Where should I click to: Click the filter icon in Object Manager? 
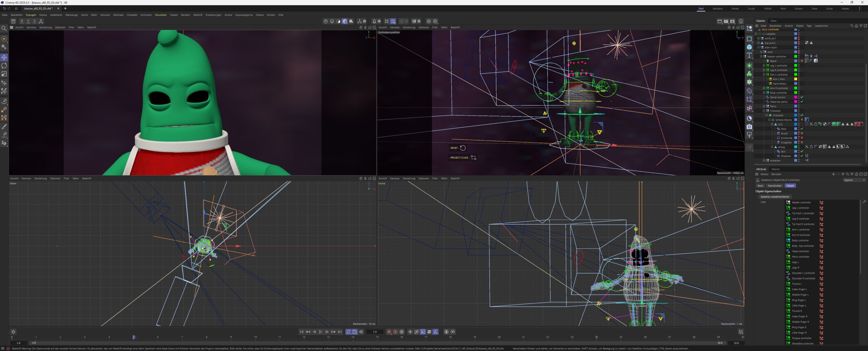[861, 26]
